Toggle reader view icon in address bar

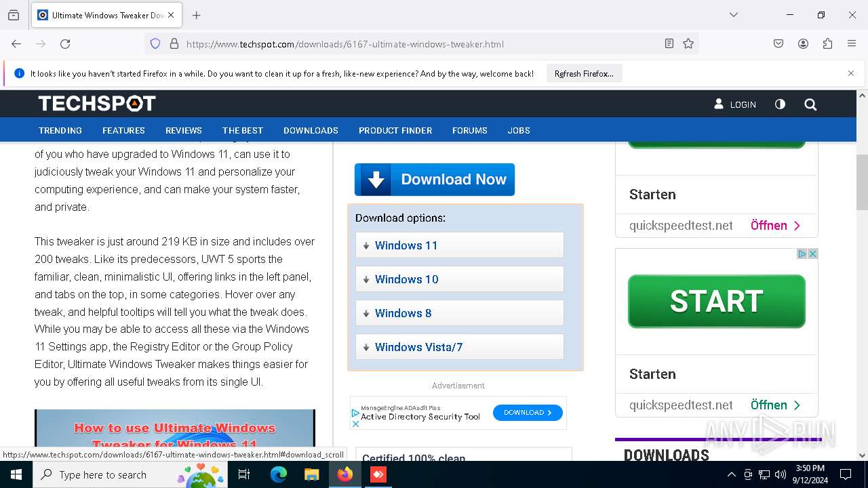[669, 44]
